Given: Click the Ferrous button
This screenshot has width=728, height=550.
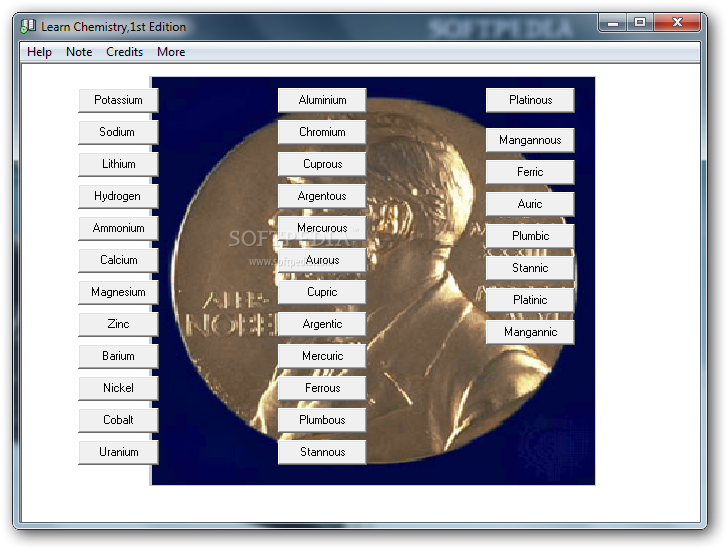Looking at the screenshot, I should 322,388.
